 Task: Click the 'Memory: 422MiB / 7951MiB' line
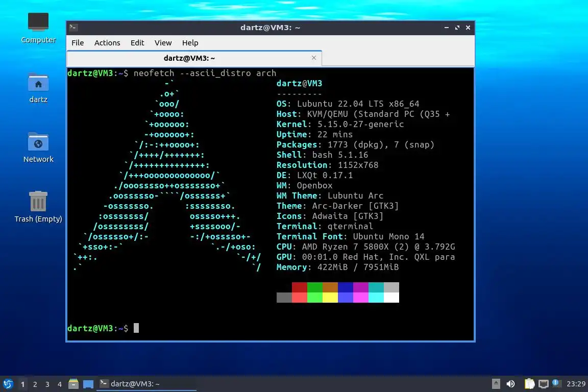(337, 267)
